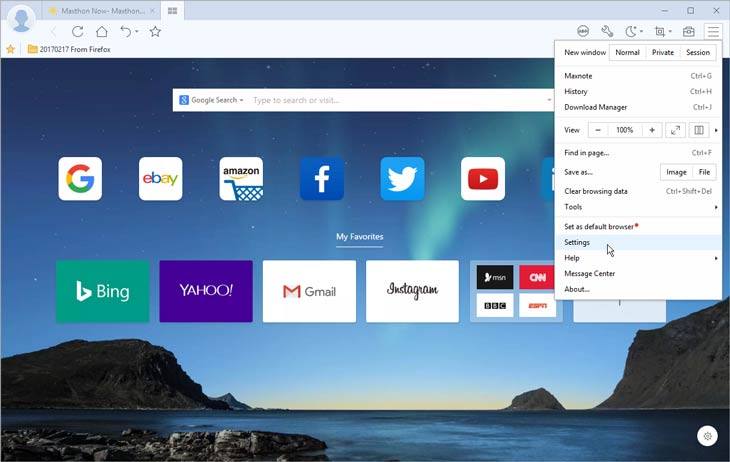Image resolution: width=730 pixels, height=462 pixels.
Task: Open the wrench tools icon
Action: pos(607,32)
